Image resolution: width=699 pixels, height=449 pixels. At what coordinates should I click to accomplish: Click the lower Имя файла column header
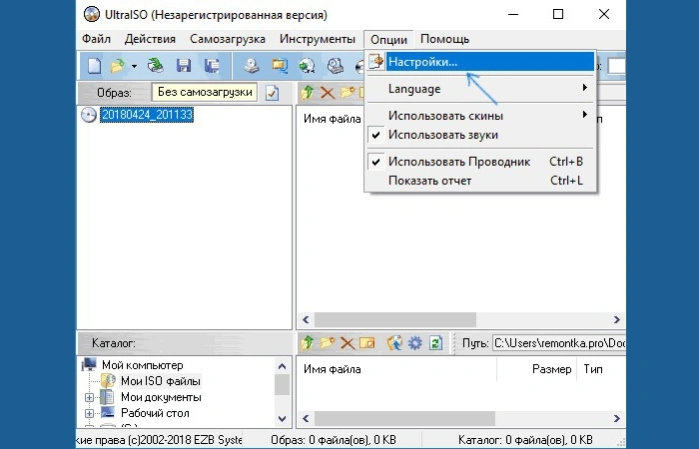(x=397, y=369)
